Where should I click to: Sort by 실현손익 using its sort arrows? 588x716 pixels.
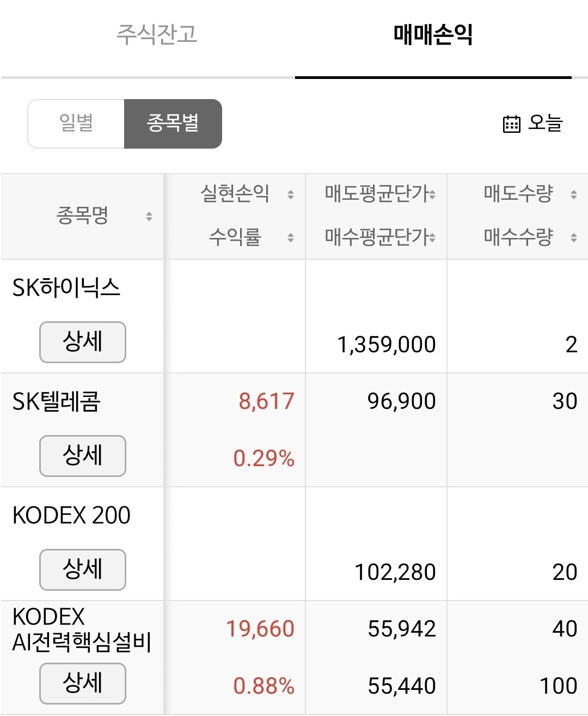(291, 194)
